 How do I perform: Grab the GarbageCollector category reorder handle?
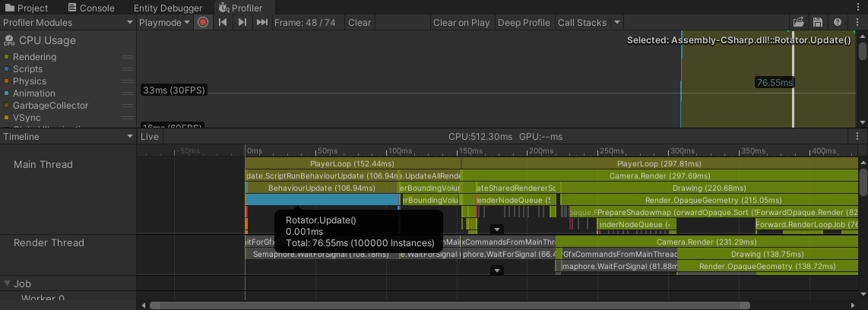click(x=128, y=106)
